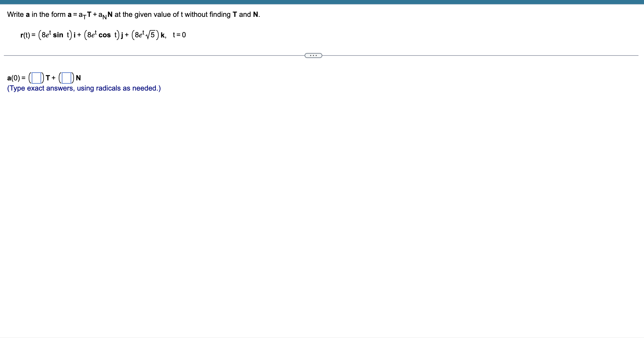Viewport: 644px width, 338px height.
Task: Click the '8e^t cos t' j-component term
Action: tap(102, 35)
